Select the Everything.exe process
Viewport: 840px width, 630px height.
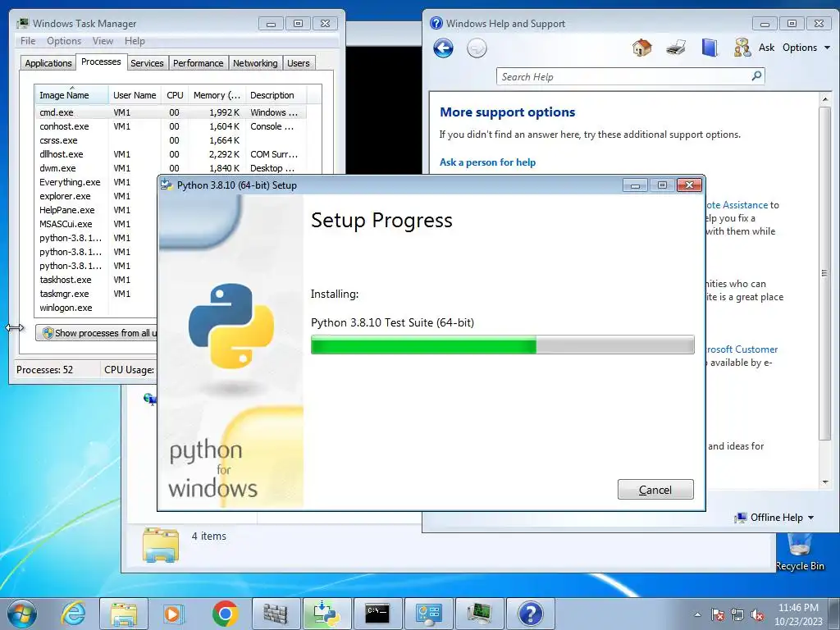tap(97, 182)
